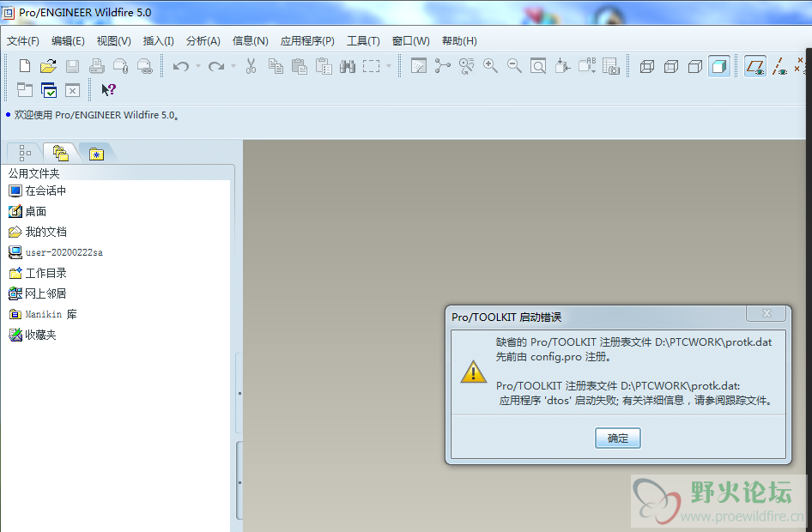Click the Copy icon
The image size is (812, 532).
[x=276, y=66]
